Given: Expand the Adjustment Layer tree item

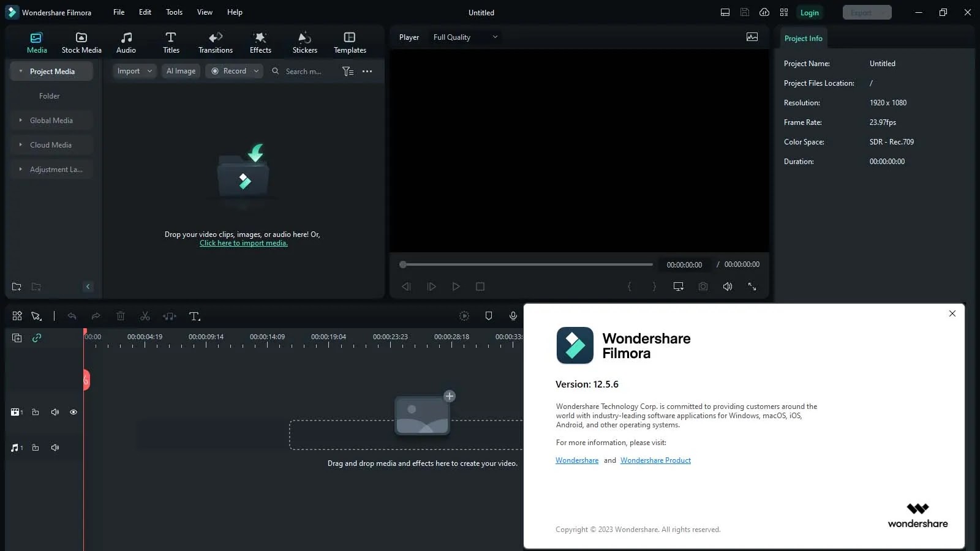Looking at the screenshot, I should click(21, 170).
